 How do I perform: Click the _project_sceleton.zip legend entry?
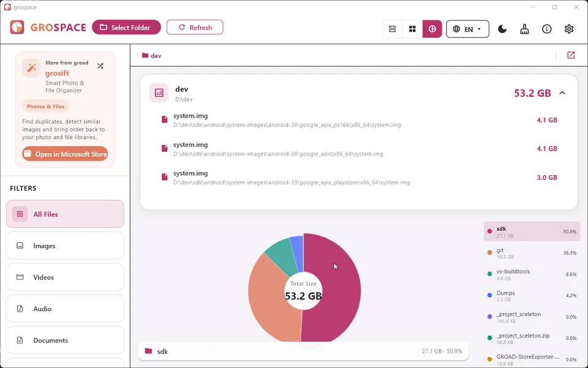coord(532,339)
